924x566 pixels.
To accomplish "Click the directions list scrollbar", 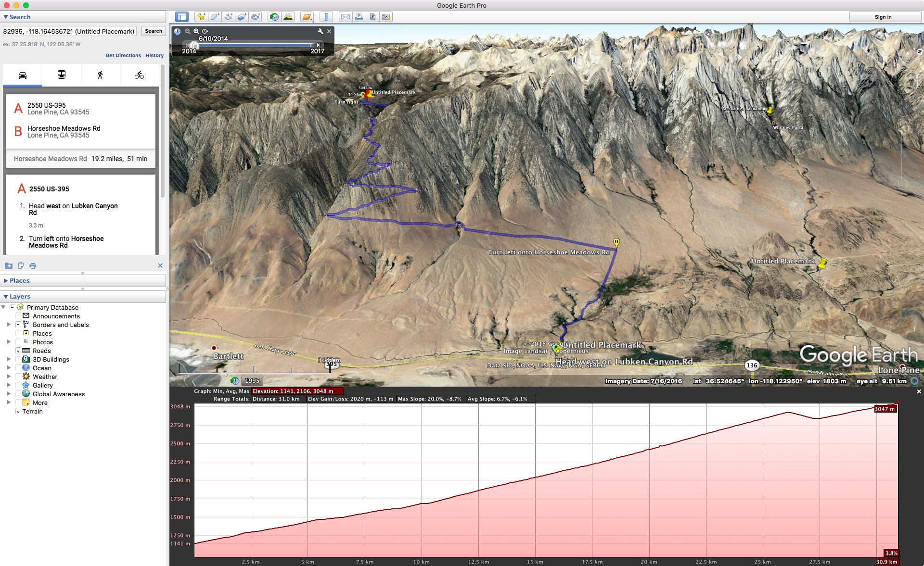I will [x=163, y=132].
